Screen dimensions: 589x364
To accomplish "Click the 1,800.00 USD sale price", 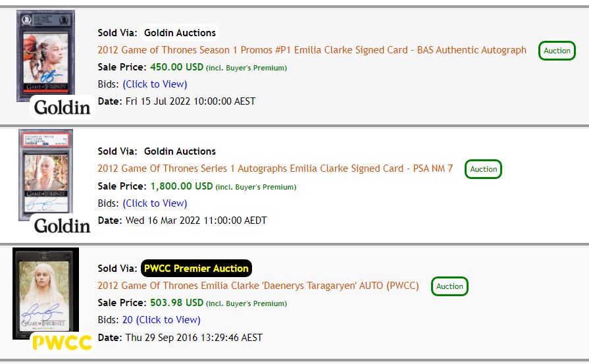I will click(x=182, y=186).
